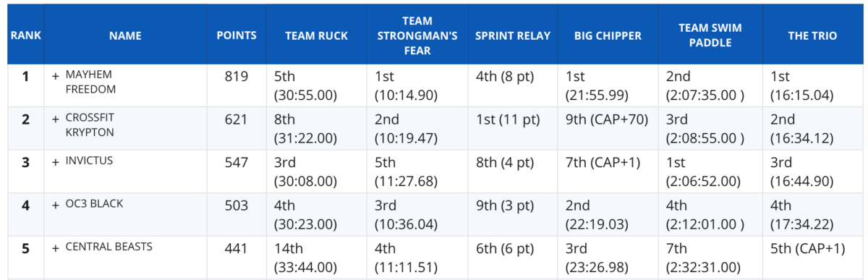Select TEAM SWIM PADDLE column header
Image resolution: width=868 pixels, height=280 pixels.
(710, 35)
